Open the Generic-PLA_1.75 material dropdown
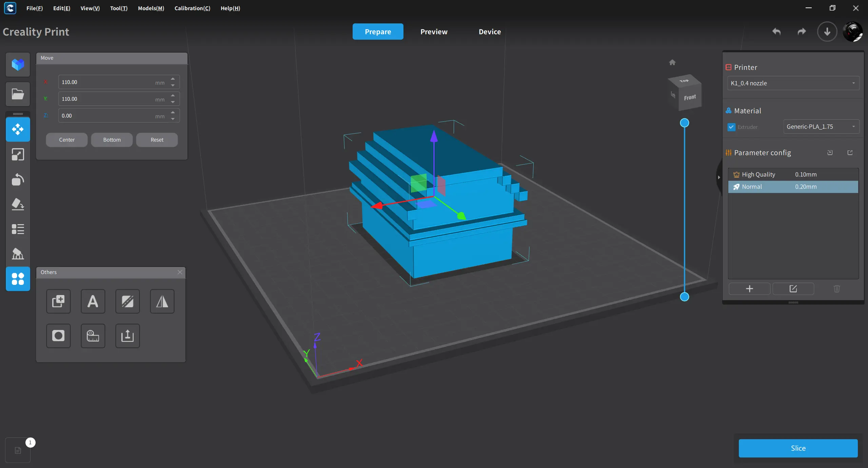 coord(821,126)
